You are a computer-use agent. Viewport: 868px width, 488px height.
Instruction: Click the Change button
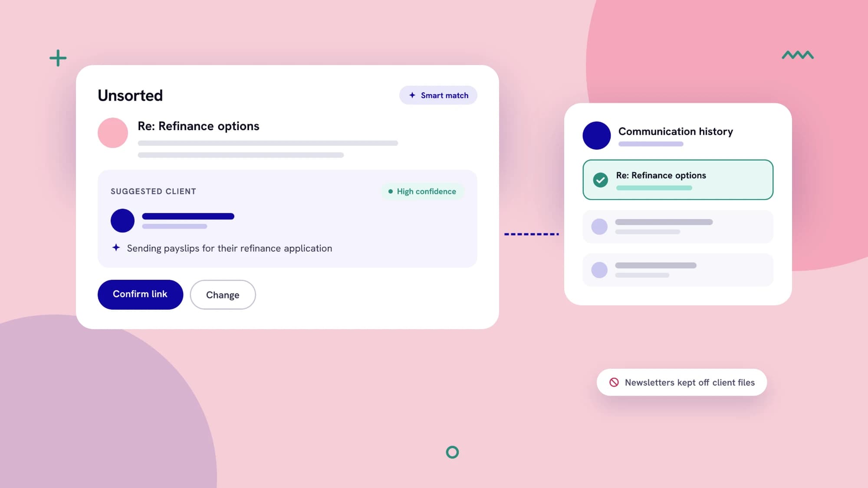tap(223, 295)
